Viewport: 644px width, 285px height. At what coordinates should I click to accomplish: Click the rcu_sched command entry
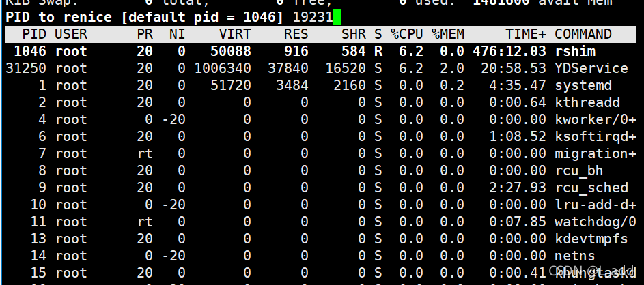click(x=591, y=187)
